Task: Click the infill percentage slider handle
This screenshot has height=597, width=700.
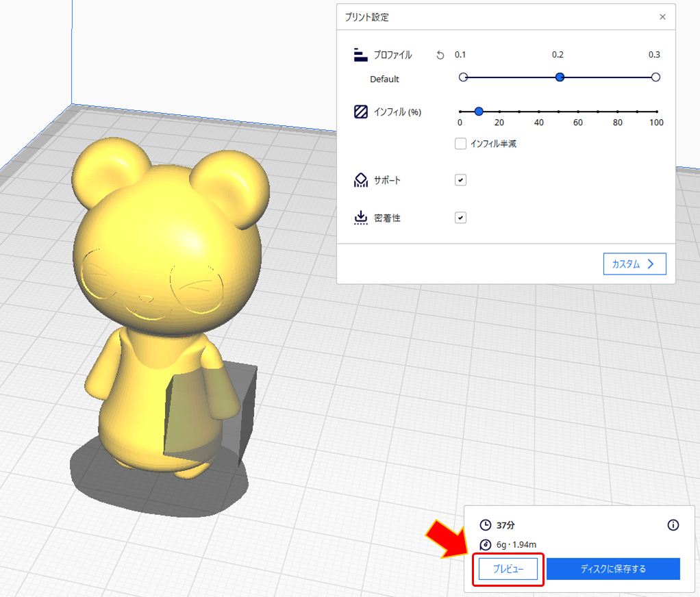Action: point(479,112)
